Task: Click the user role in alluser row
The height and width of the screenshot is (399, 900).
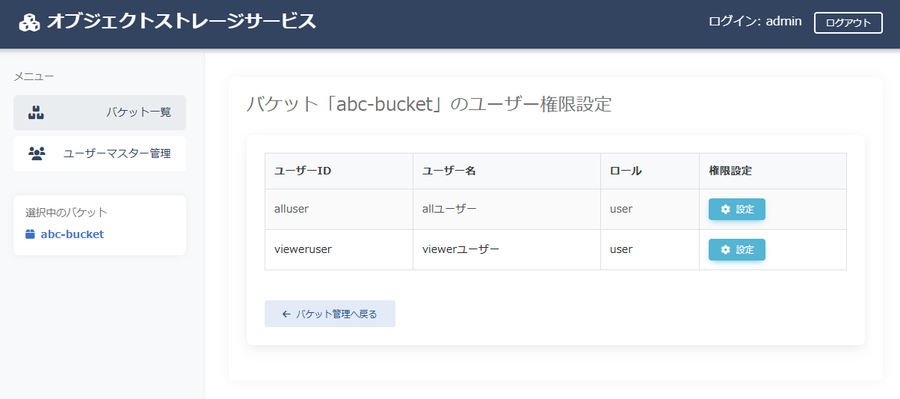Action: [x=621, y=209]
